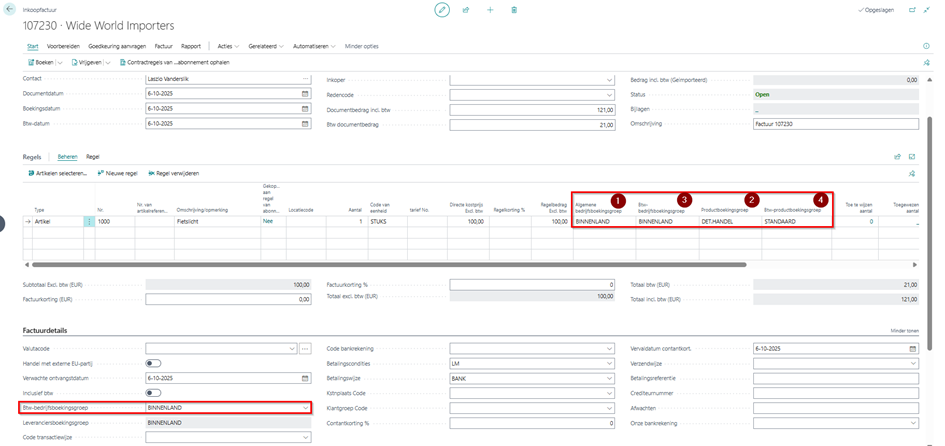Create new document with plus icon
The width and height of the screenshot is (945, 446).
point(490,9)
